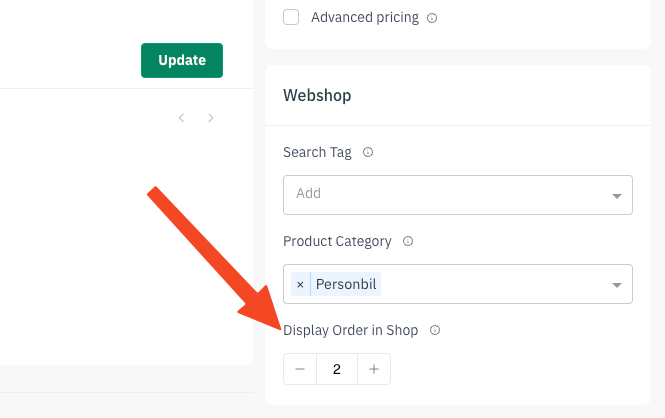Show the Search Tag info icon
This screenshot has height=418, width=665.
tap(368, 152)
